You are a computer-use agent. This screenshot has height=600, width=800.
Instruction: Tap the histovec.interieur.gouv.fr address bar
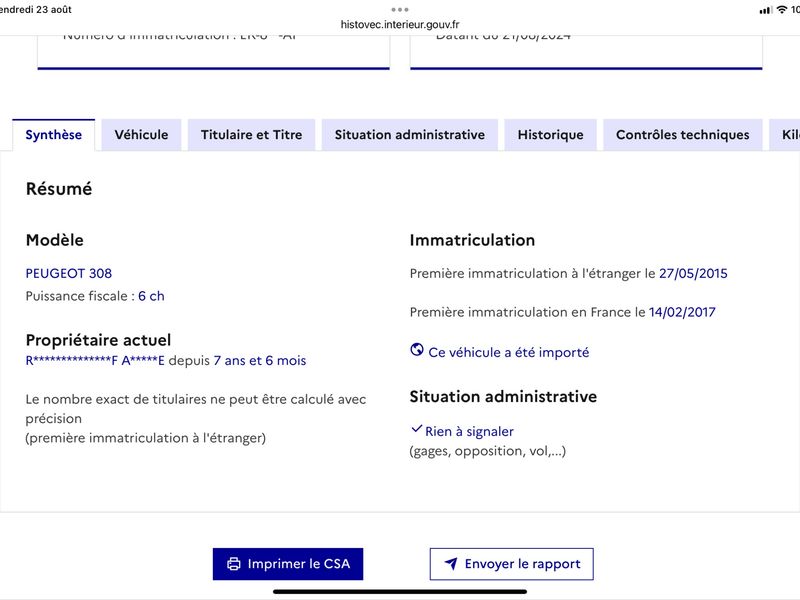[x=400, y=24]
